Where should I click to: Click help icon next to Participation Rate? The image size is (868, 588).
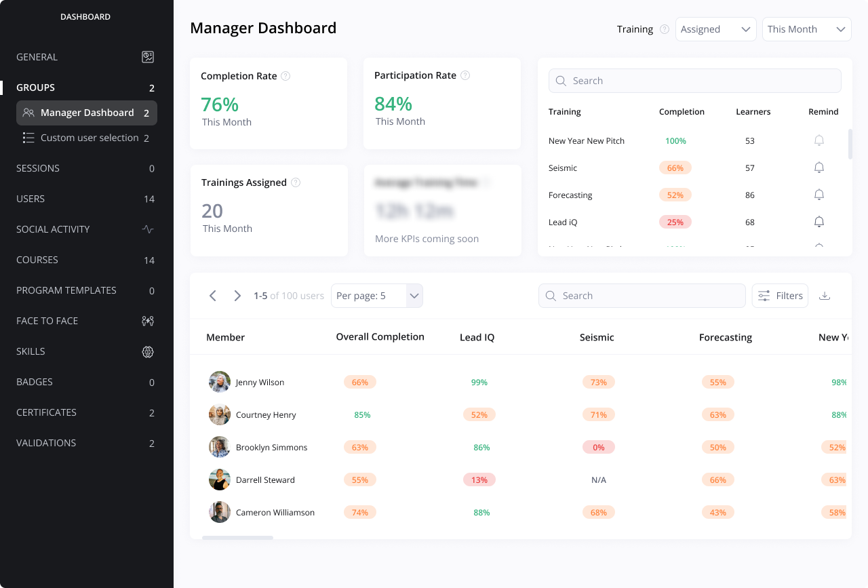click(465, 75)
